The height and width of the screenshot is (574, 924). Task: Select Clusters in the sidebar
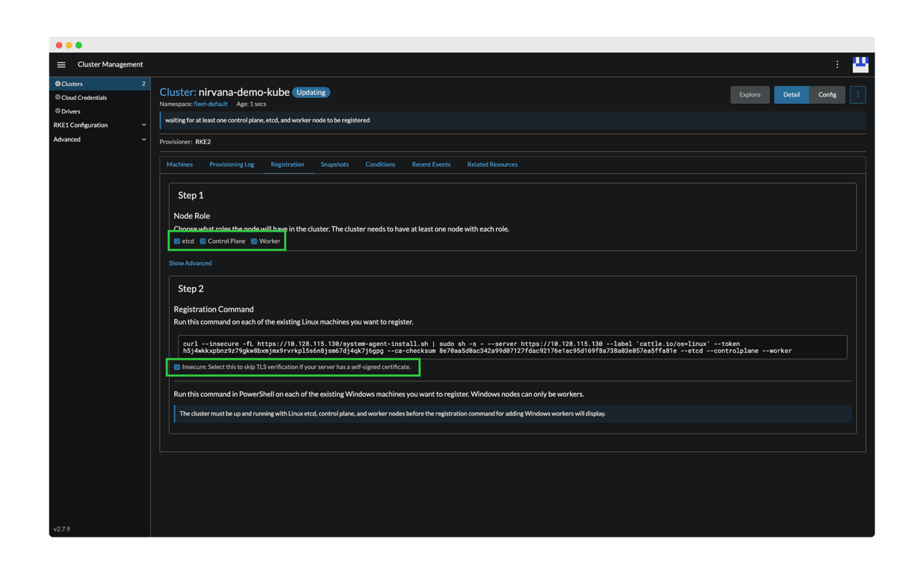(x=100, y=84)
